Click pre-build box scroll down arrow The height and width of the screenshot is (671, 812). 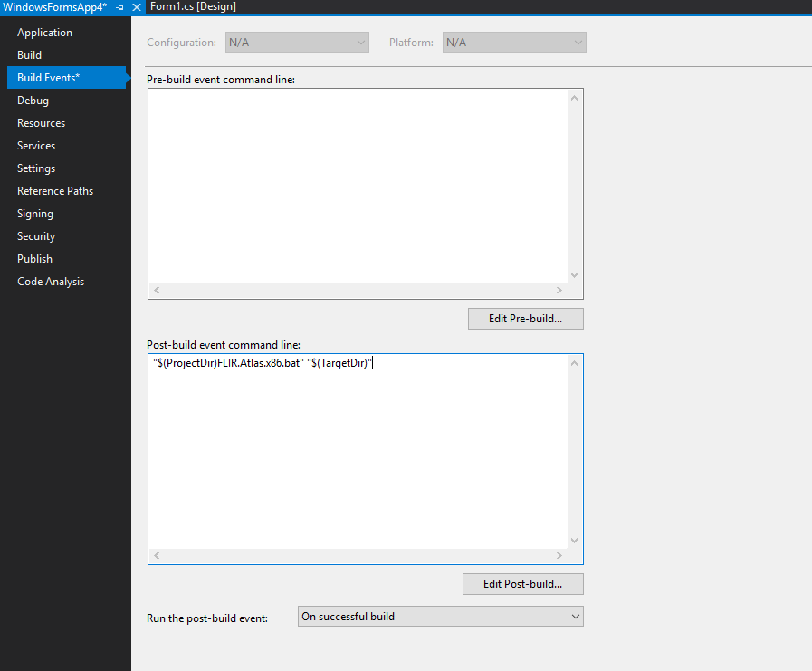click(x=574, y=275)
